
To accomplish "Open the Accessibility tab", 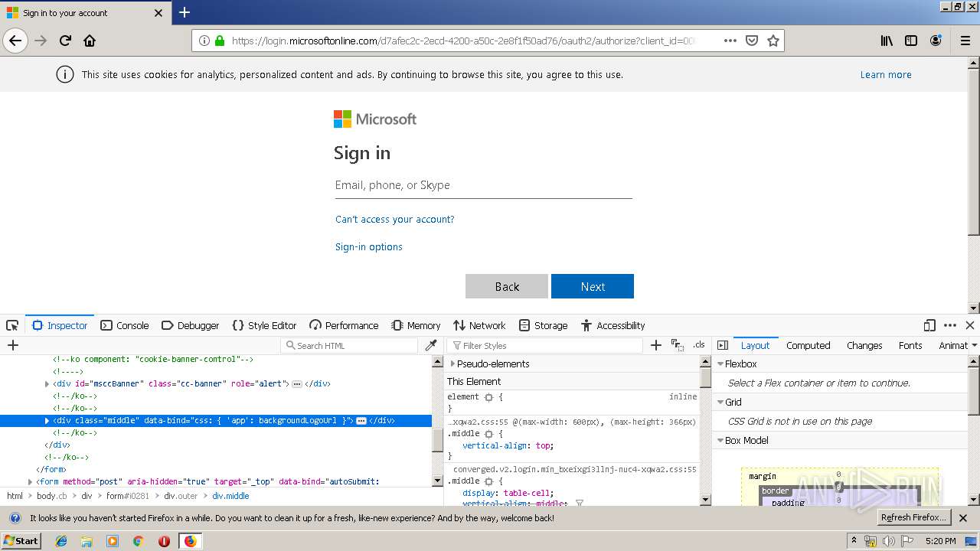I will [x=613, y=325].
